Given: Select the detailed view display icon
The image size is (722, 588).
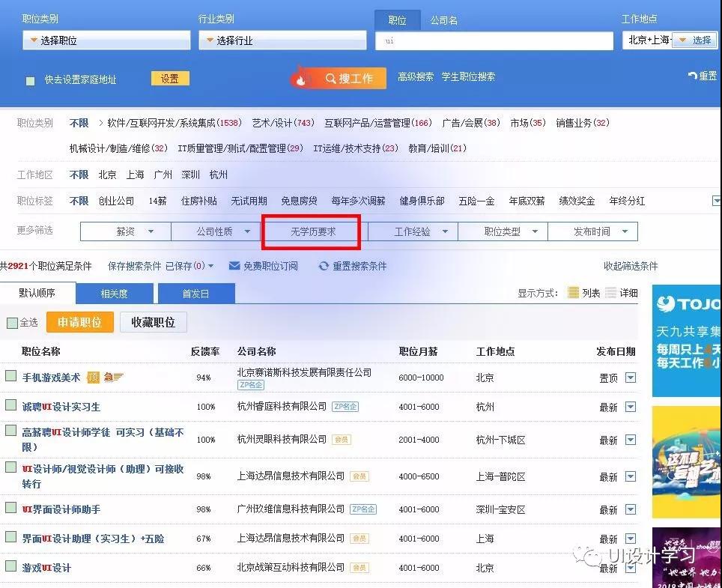Looking at the screenshot, I should tap(610, 293).
